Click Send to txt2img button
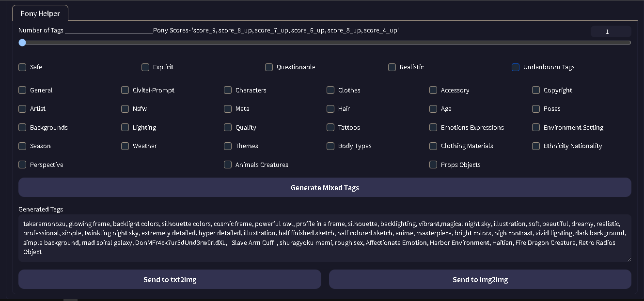Viewport: 644px width, 301px height. 170,279
